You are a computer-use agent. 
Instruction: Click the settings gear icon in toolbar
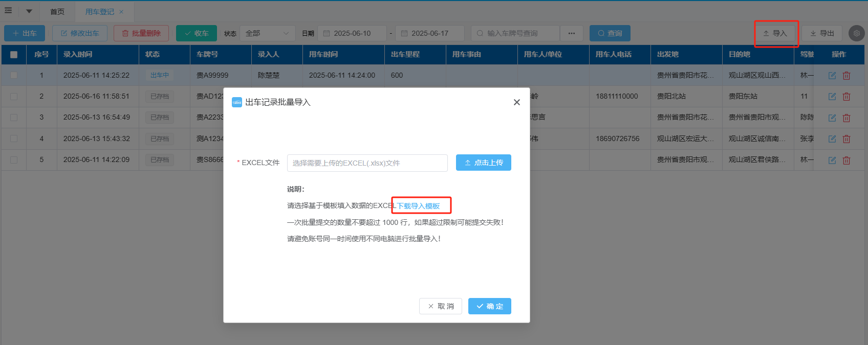pos(856,33)
